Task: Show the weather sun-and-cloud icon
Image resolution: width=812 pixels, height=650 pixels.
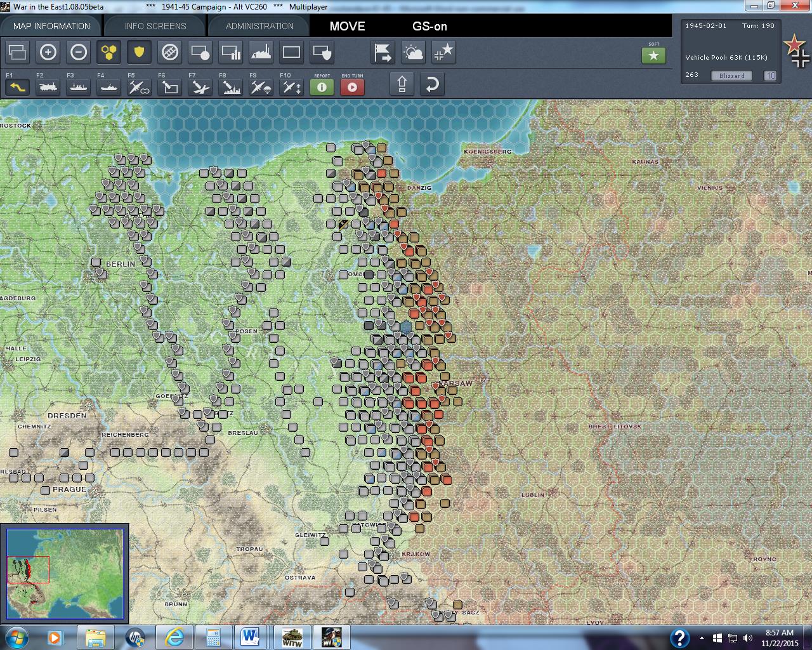Action: coord(413,52)
